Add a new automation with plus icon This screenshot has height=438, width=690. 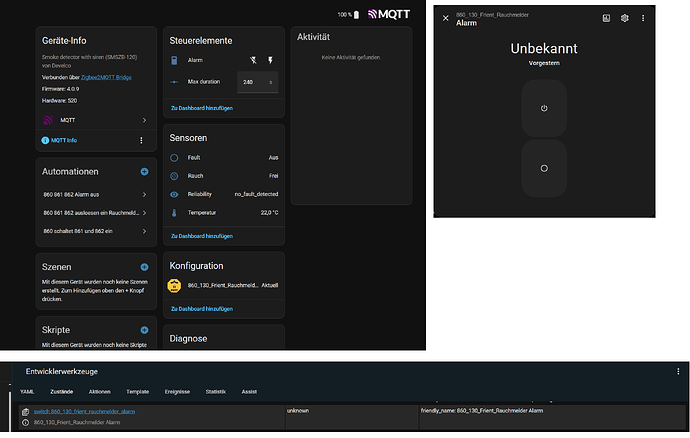[x=144, y=172]
